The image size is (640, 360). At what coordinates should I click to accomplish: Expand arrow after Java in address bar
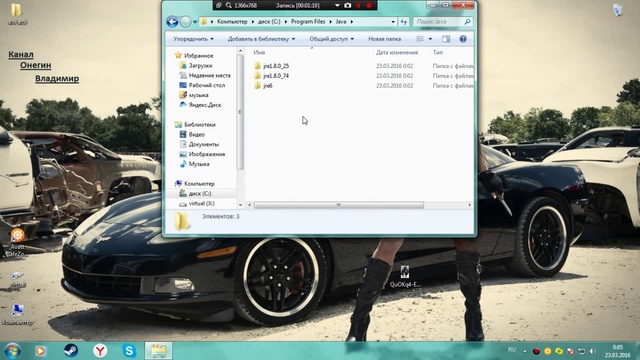tap(352, 22)
